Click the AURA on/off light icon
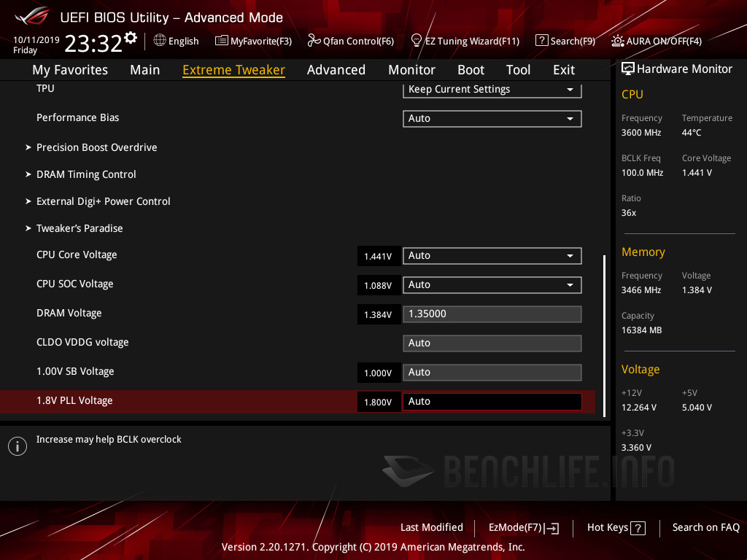Image resolution: width=747 pixels, height=560 pixels. click(618, 41)
